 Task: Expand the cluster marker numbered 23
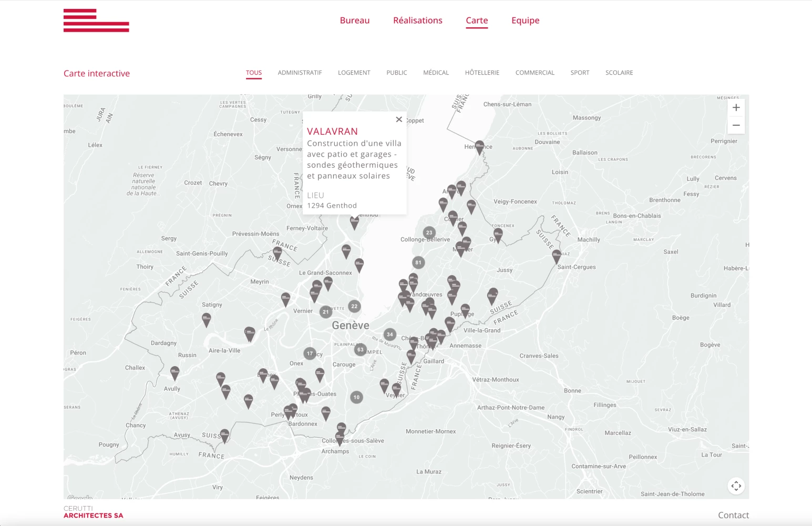pos(429,232)
